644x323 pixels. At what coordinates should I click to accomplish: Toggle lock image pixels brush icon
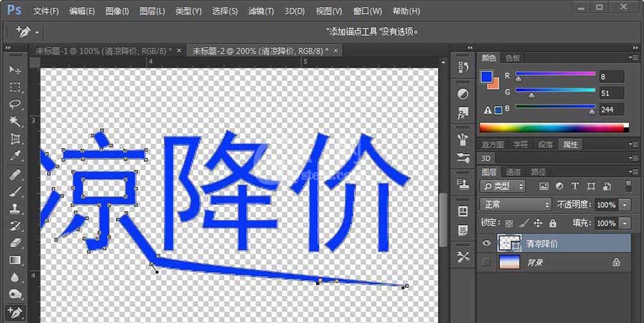(524, 223)
